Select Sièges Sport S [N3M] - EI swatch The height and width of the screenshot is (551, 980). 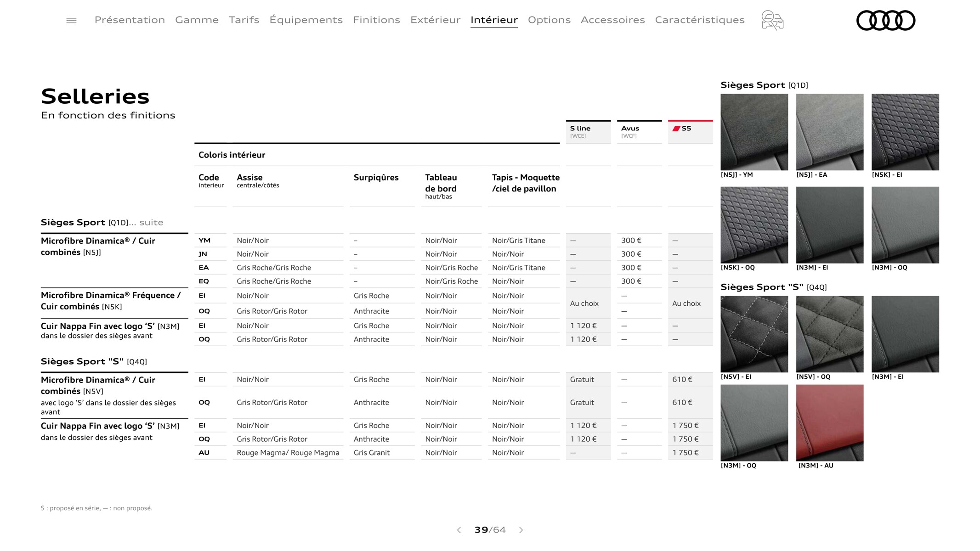pos(905,334)
